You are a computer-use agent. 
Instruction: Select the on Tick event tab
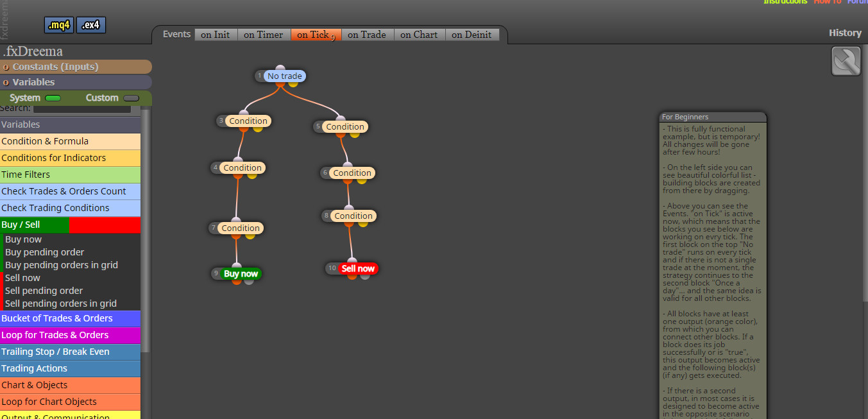point(316,35)
